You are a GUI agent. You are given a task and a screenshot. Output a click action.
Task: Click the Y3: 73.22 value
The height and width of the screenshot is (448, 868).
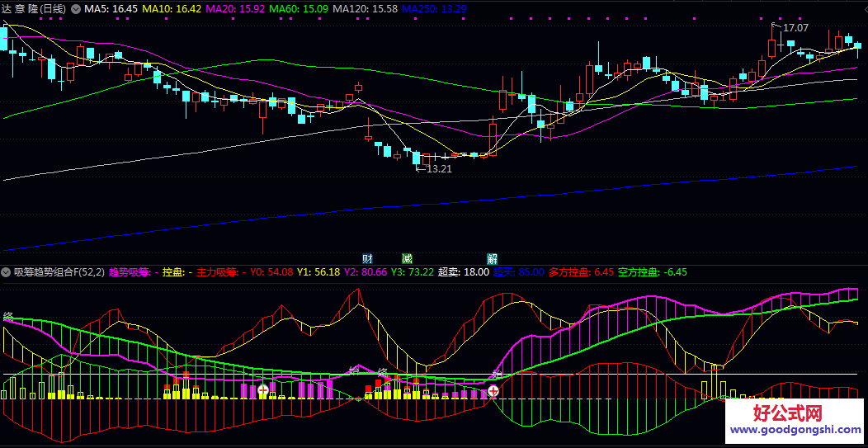point(413,272)
